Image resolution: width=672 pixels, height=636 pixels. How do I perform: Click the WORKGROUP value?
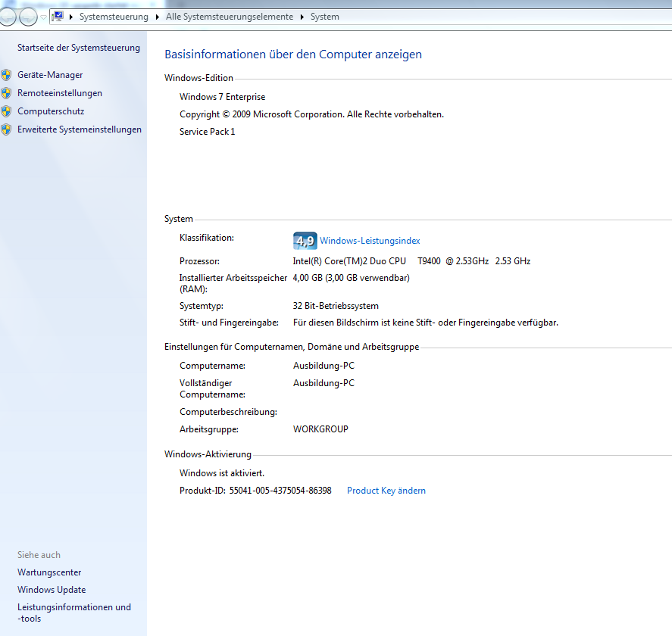320,429
